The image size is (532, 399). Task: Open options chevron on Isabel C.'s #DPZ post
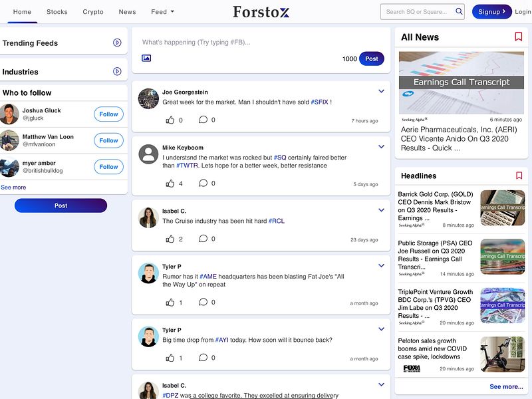click(x=381, y=385)
